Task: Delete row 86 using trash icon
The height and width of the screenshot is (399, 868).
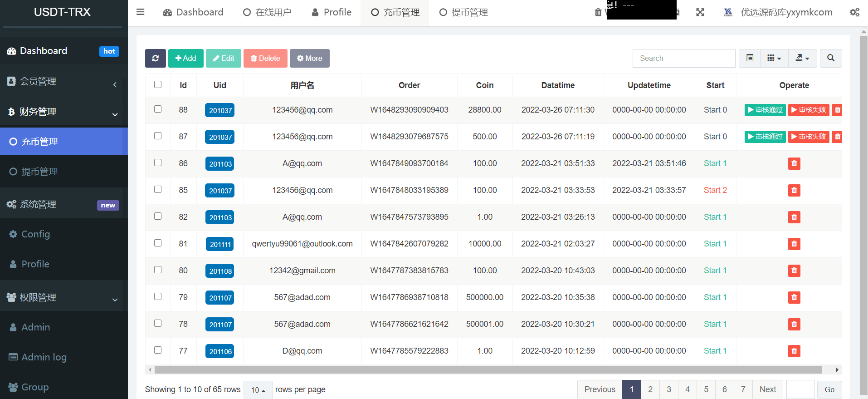Action: 794,163
